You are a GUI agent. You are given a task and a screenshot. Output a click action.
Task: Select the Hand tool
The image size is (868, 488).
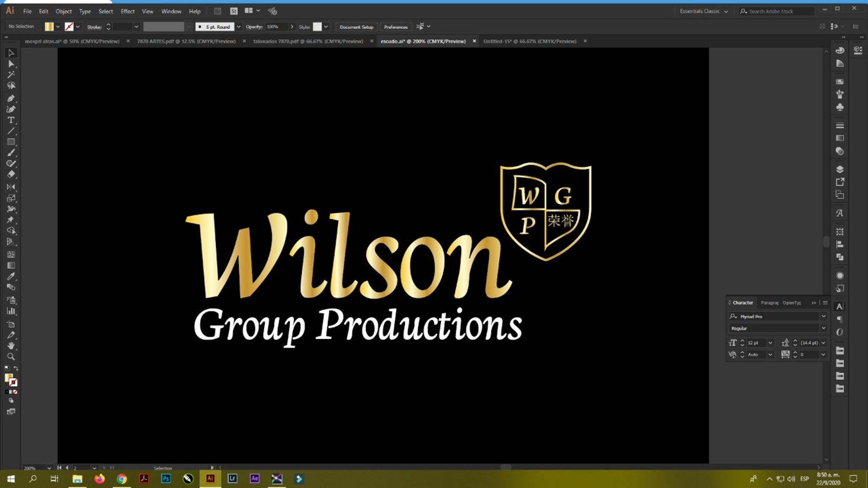[x=11, y=346]
